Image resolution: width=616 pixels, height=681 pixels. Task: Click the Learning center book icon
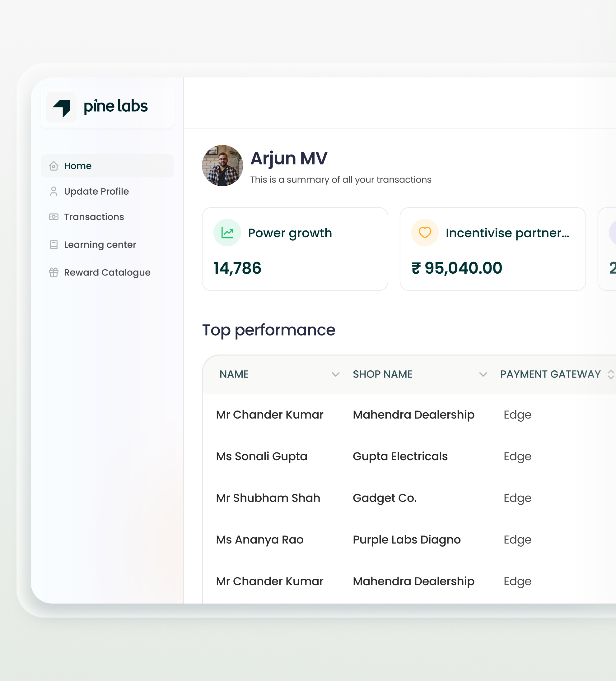click(x=54, y=244)
